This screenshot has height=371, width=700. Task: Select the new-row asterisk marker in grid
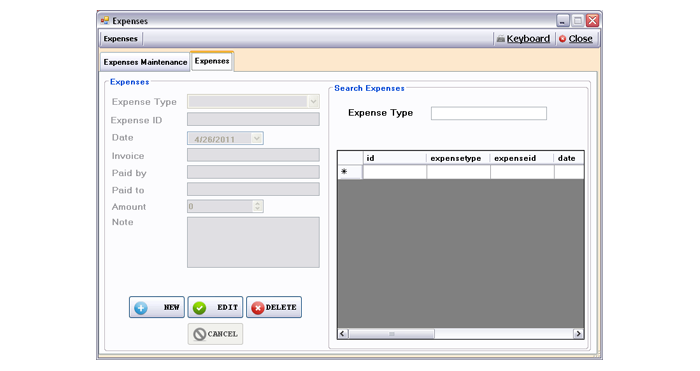pyautogui.click(x=344, y=171)
